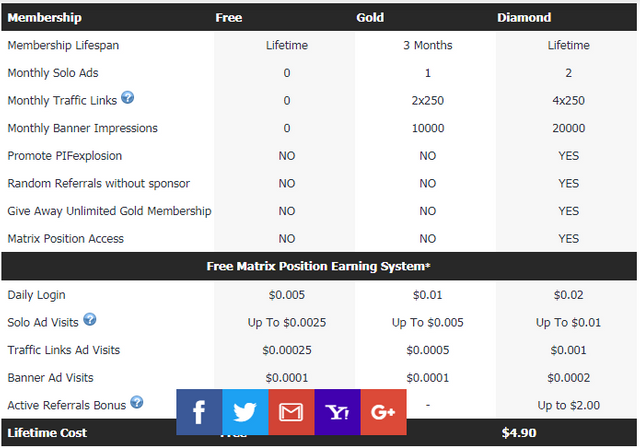Open help icon beside Monthly Traffic Links
Screen dimensions: 640x448
[128, 99]
